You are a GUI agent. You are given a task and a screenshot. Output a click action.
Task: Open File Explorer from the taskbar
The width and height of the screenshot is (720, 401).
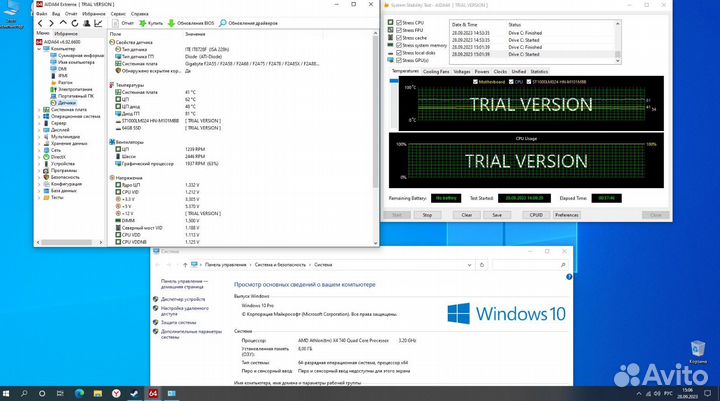point(97,394)
